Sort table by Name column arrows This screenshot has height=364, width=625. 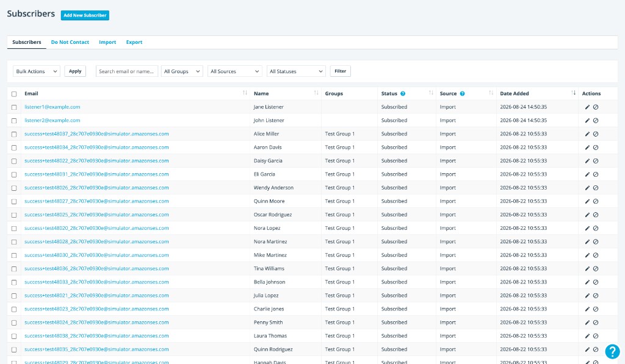pos(316,93)
